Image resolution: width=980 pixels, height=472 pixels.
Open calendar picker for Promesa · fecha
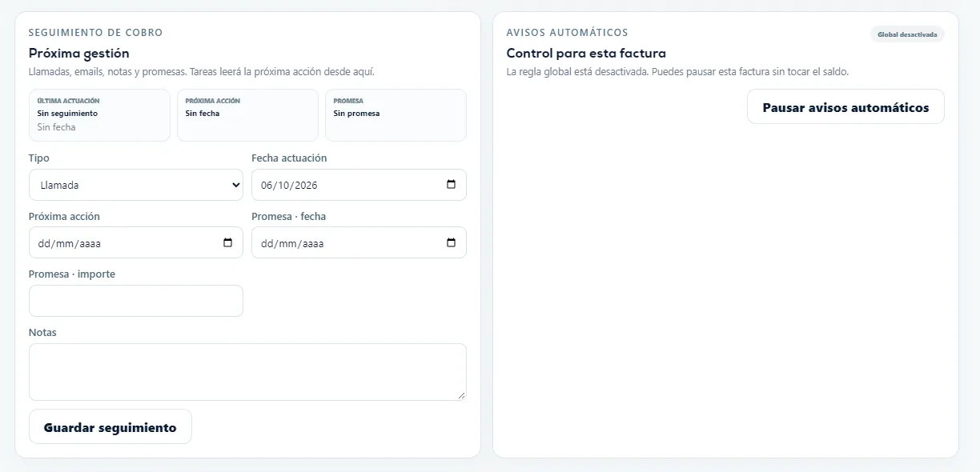coord(451,242)
